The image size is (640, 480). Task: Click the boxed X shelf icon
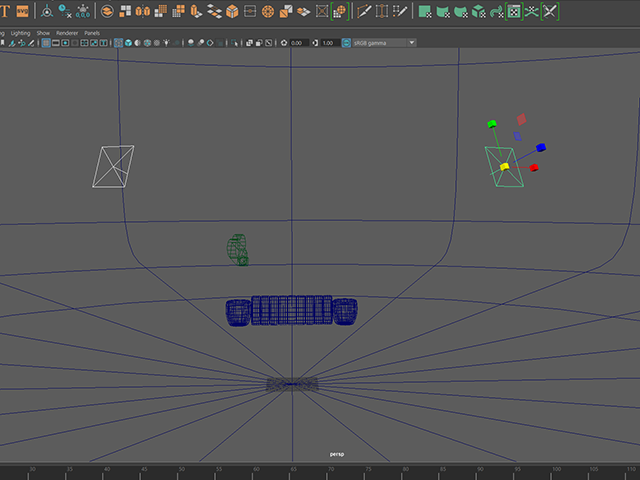(x=322, y=11)
